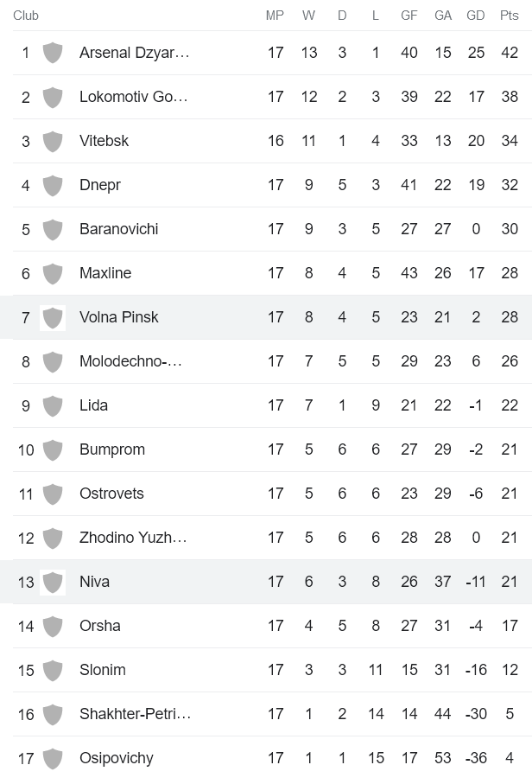The height and width of the screenshot is (784, 532).
Task: Click the Niva club badge
Action: 52,582
